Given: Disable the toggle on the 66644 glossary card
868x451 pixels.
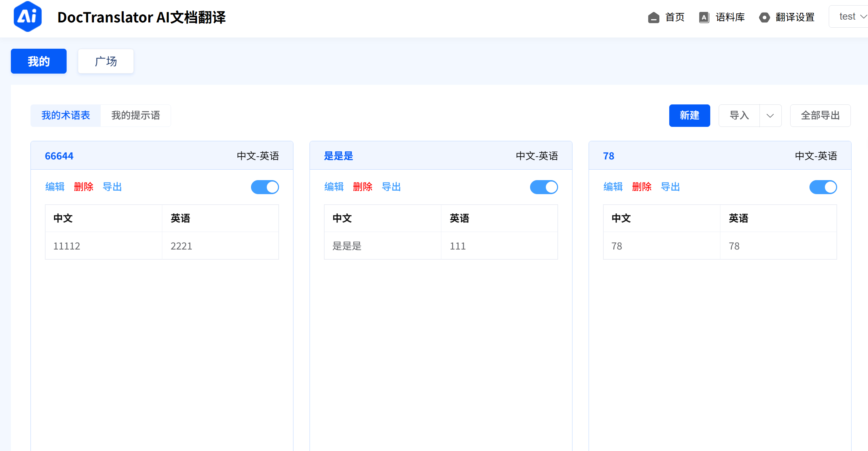Looking at the screenshot, I should point(265,187).
